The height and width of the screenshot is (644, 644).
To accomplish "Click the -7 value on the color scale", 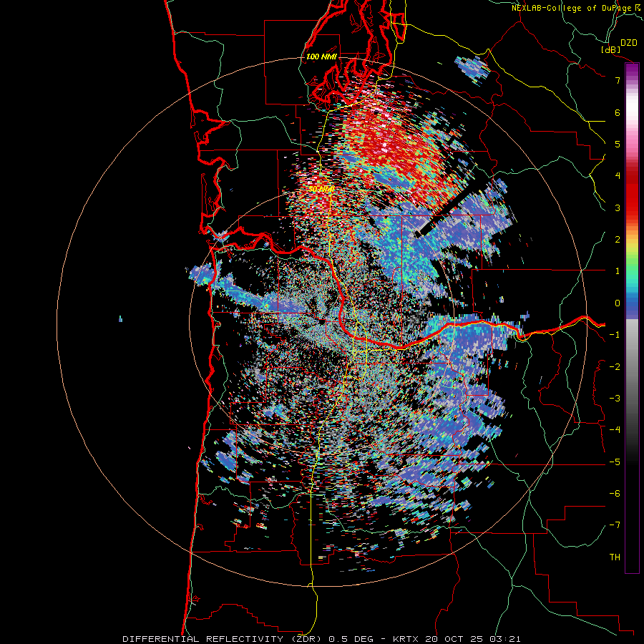I will tap(615, 525).
